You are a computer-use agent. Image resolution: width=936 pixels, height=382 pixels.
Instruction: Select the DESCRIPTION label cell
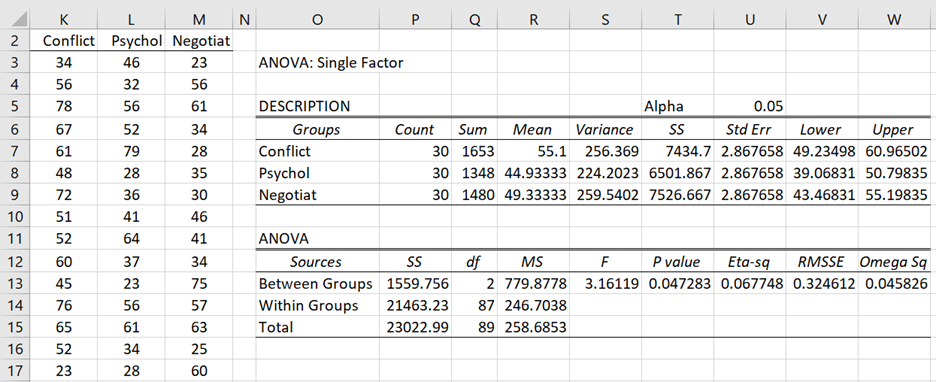(x=318, y=106)
